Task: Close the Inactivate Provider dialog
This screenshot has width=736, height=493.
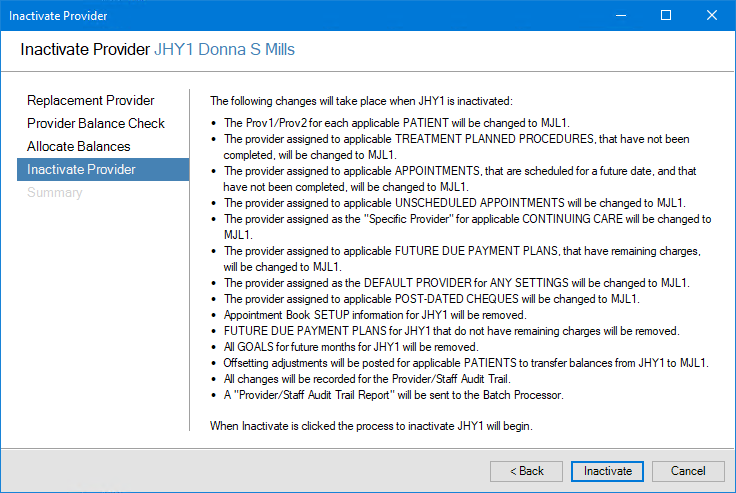Action: coord(712,15)
